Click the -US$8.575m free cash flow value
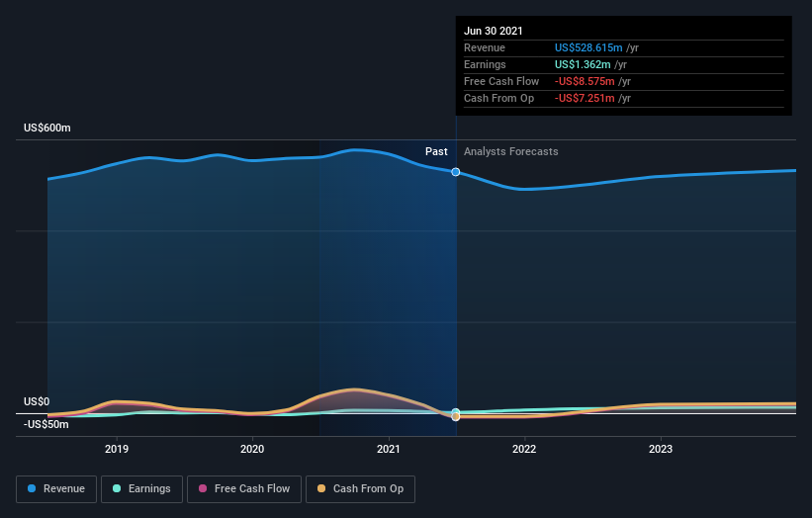 585,81
